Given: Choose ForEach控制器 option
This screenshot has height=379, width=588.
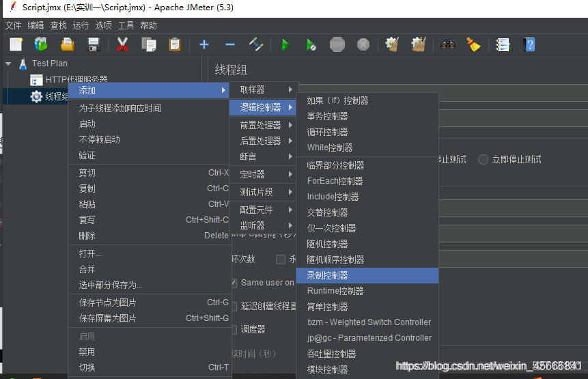Looking at the screenshot, I should click(x=367, y=181).
